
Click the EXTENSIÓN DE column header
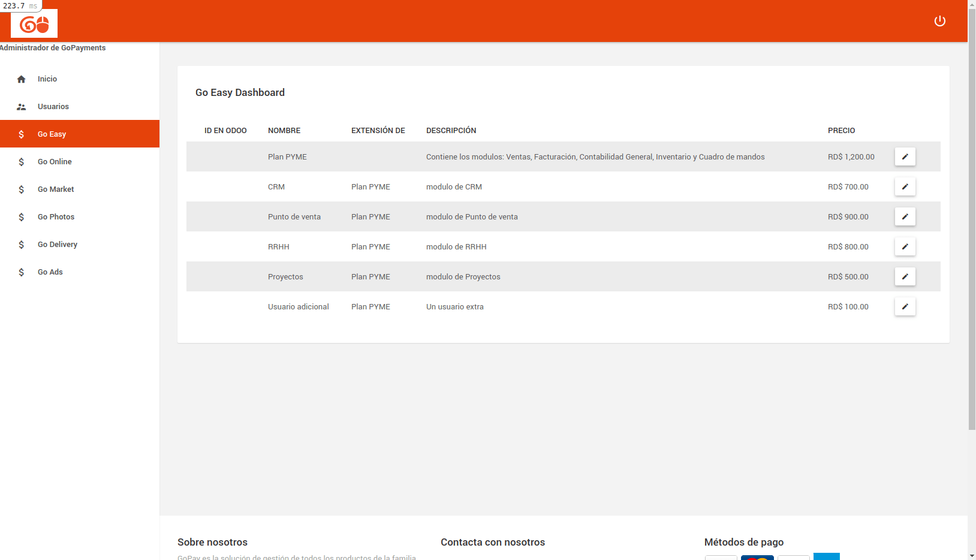pos(378,131)
